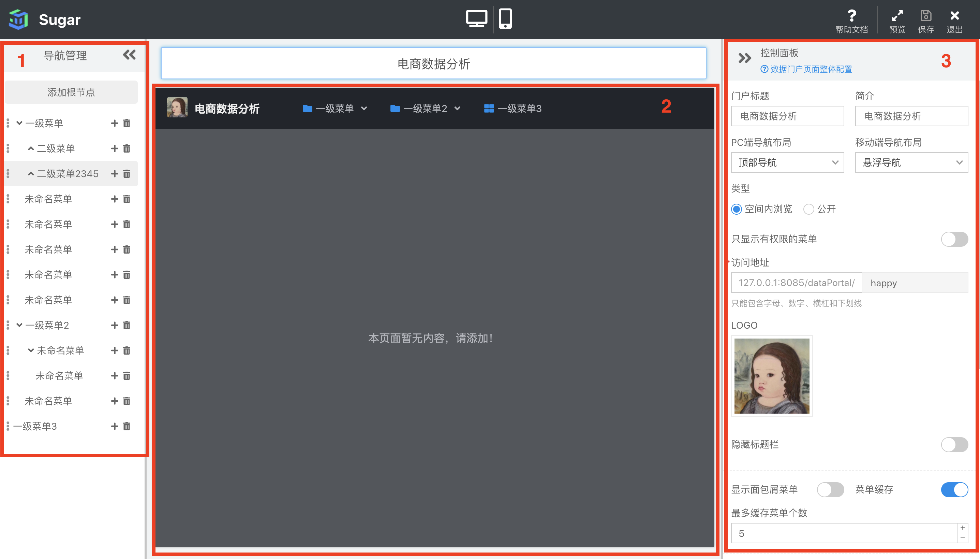Click the 预览 preview icon

click(x=897, y=21)
